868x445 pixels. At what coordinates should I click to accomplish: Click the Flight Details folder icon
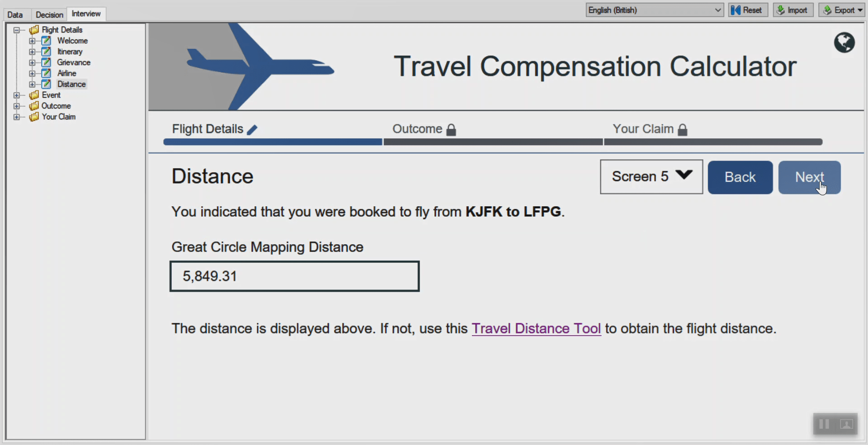35,30
